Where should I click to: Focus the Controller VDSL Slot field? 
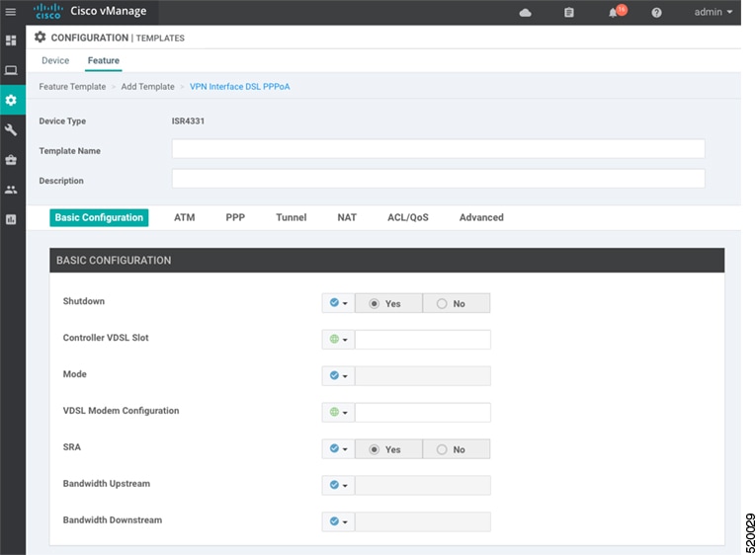click(423, 340)
